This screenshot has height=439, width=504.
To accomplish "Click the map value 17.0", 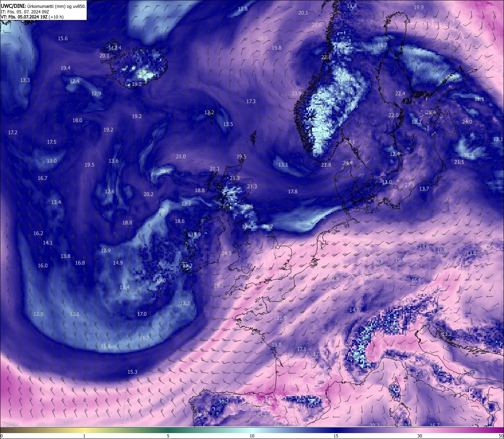I will coord(142,314).
